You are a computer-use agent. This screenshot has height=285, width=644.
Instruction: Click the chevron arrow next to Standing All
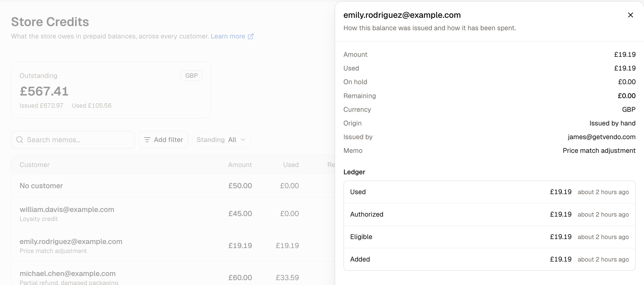click(x=243, y=140)
